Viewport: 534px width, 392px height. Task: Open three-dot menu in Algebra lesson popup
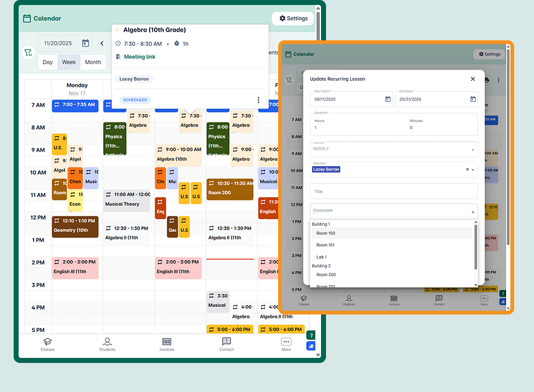coord(258,100)
